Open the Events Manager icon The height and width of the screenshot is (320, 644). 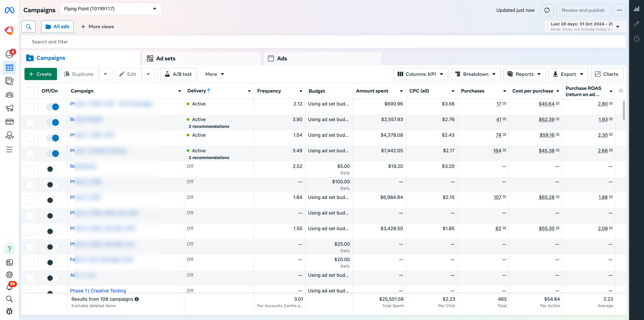click(x=9, y=135)
